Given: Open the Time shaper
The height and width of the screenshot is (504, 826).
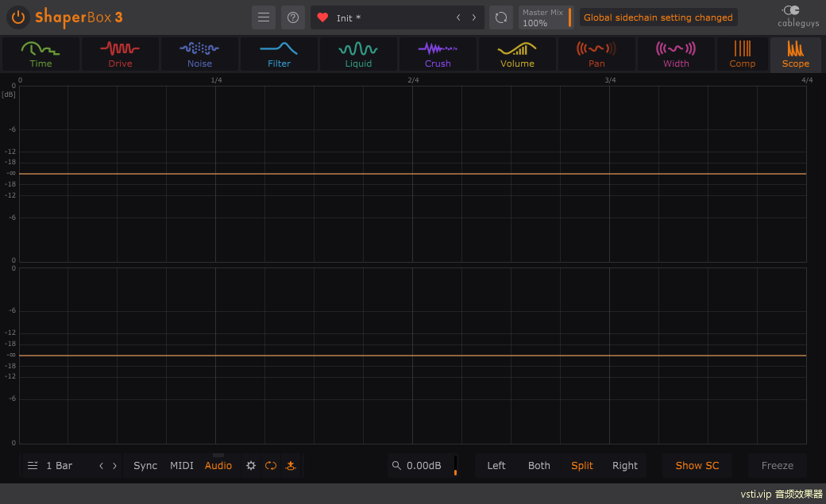Looking at the screenshot, I should point(41,54).
